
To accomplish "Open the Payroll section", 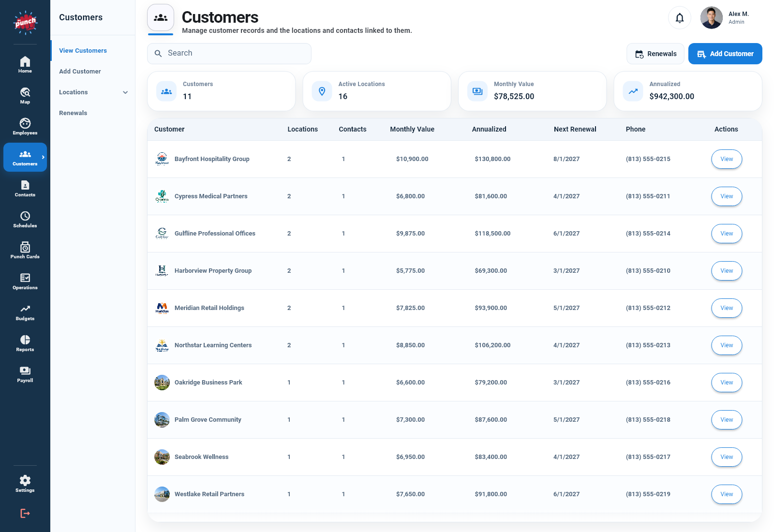I will (25, 374).
